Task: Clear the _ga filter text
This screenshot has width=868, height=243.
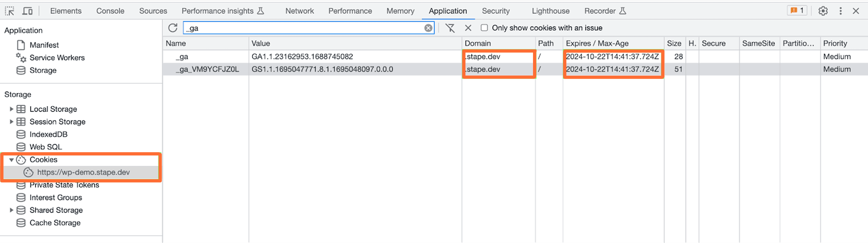Action: (428, 28)
